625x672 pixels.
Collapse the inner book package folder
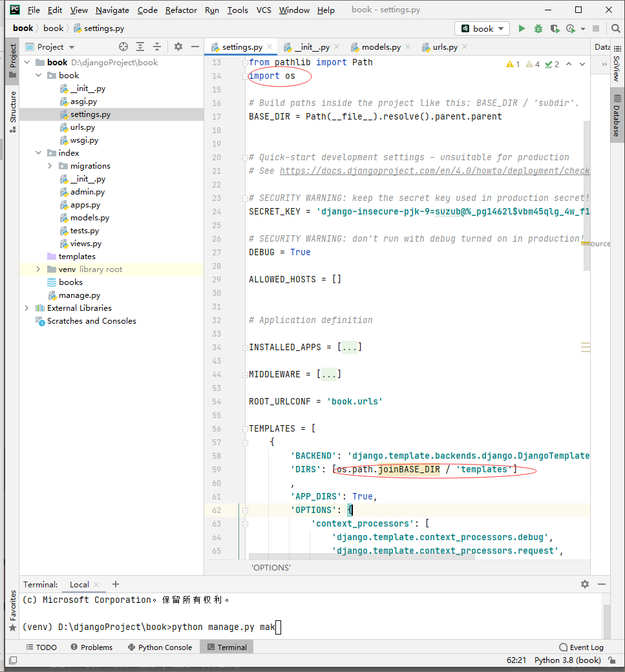[x=39, y=76]
